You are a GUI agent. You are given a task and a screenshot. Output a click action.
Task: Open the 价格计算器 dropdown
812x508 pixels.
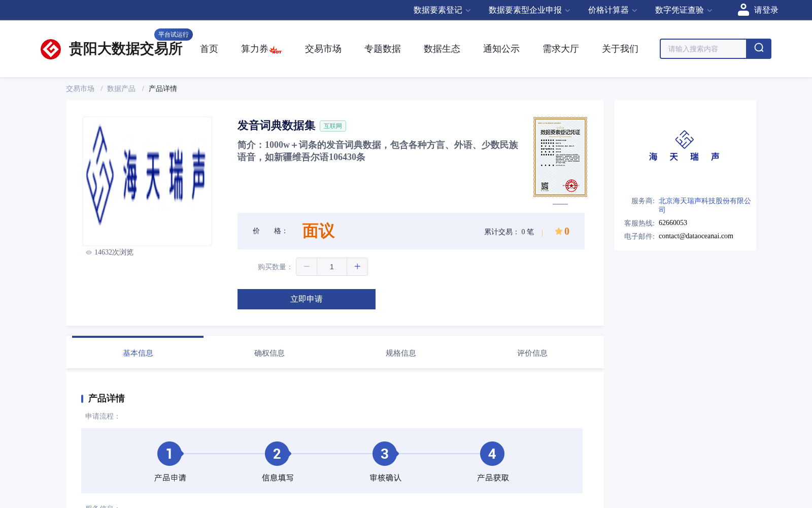(613, 10)
